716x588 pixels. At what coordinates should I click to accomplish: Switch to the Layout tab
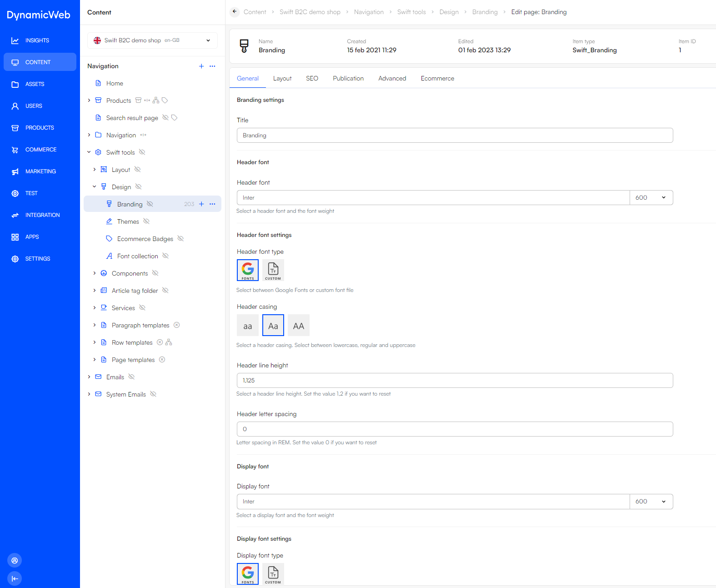pyautogui.click(x=282, y=78)
